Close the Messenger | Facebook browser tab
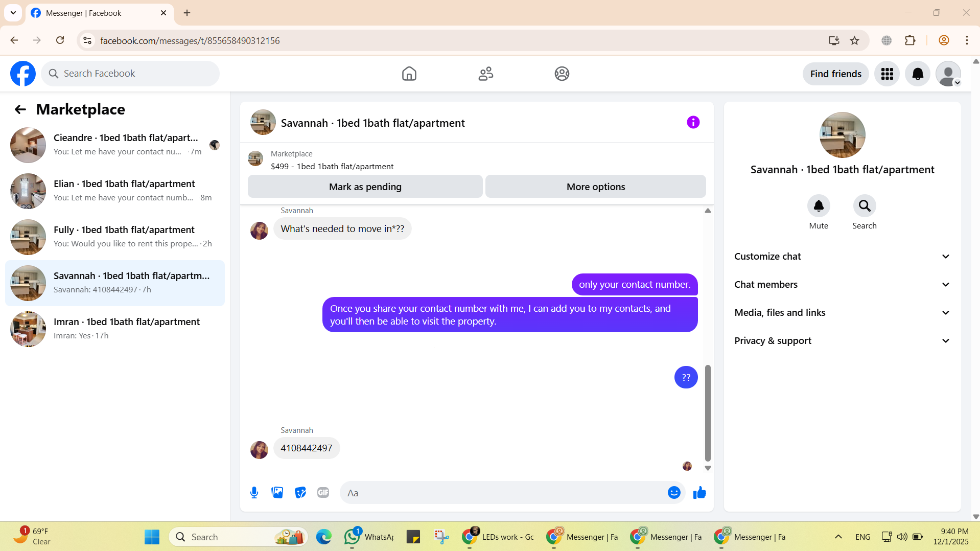980x551 pixels. [164, 13]
